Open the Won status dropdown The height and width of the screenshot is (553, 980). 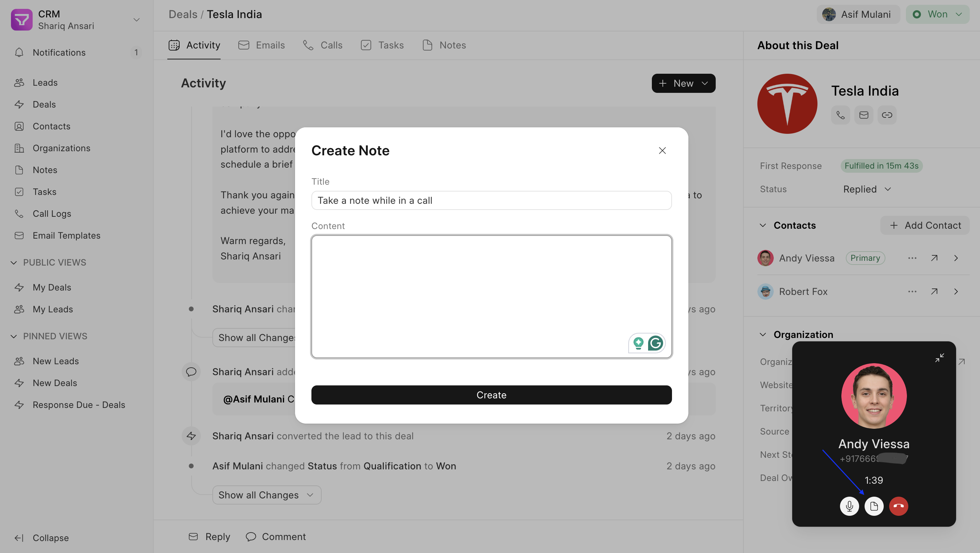tap(937, 14)
